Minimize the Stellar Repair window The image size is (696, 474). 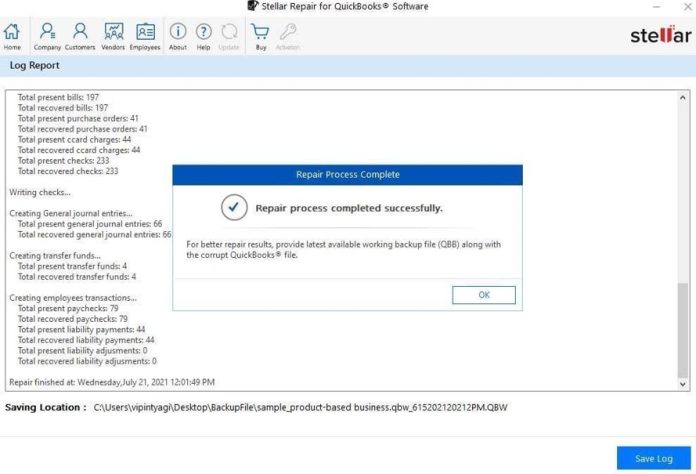click(x=656, y=6)
